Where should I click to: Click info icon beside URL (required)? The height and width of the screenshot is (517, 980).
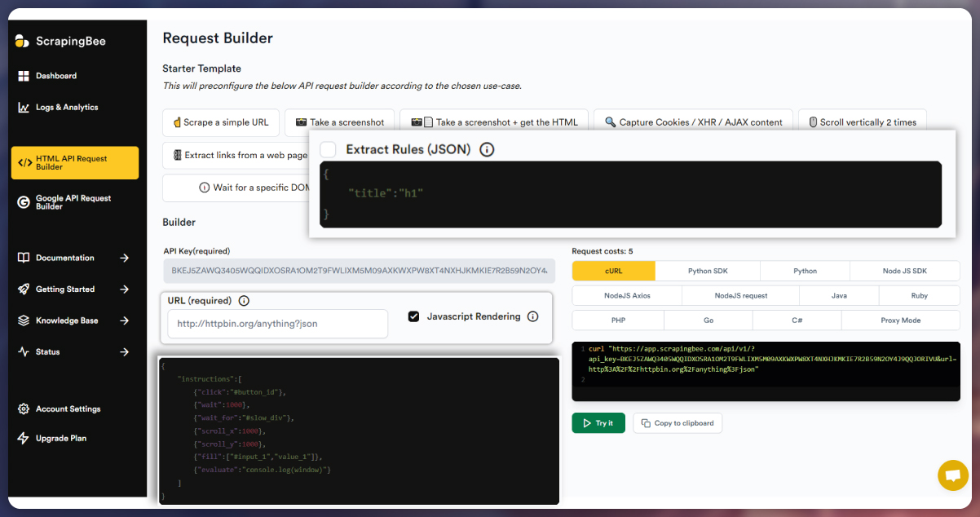pyautogui.click(x=244, y=301)
